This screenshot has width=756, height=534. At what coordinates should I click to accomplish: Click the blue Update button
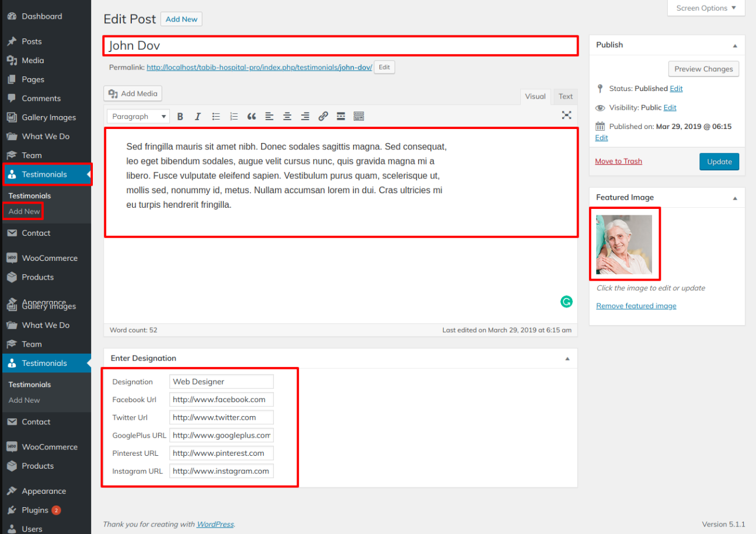click(719, 162)
